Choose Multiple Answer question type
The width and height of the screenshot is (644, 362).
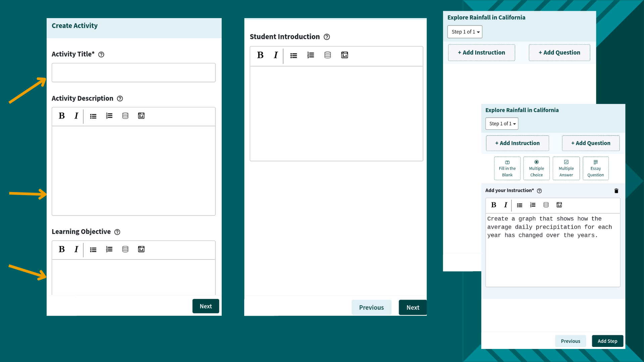[x=566, y=168]
